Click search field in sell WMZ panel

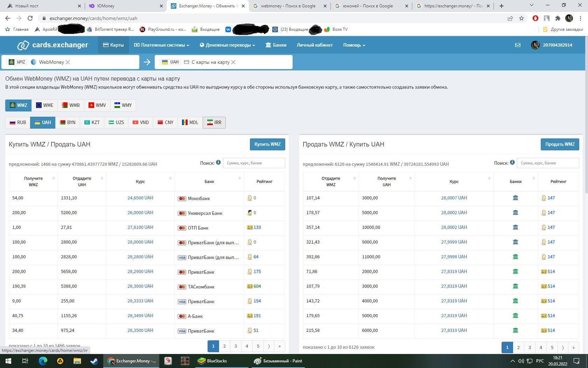(548, 163)
